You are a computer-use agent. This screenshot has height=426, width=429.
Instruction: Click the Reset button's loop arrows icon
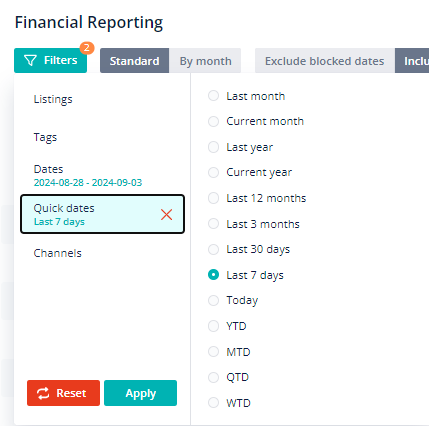point(43,393)
